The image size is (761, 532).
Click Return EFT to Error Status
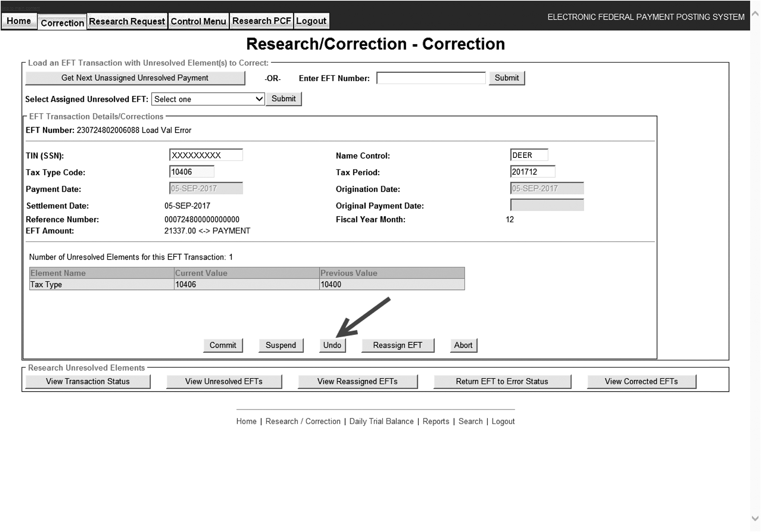502,381
